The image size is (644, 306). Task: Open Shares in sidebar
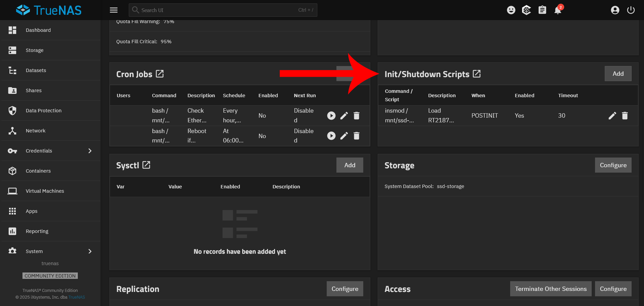(51, 90)
